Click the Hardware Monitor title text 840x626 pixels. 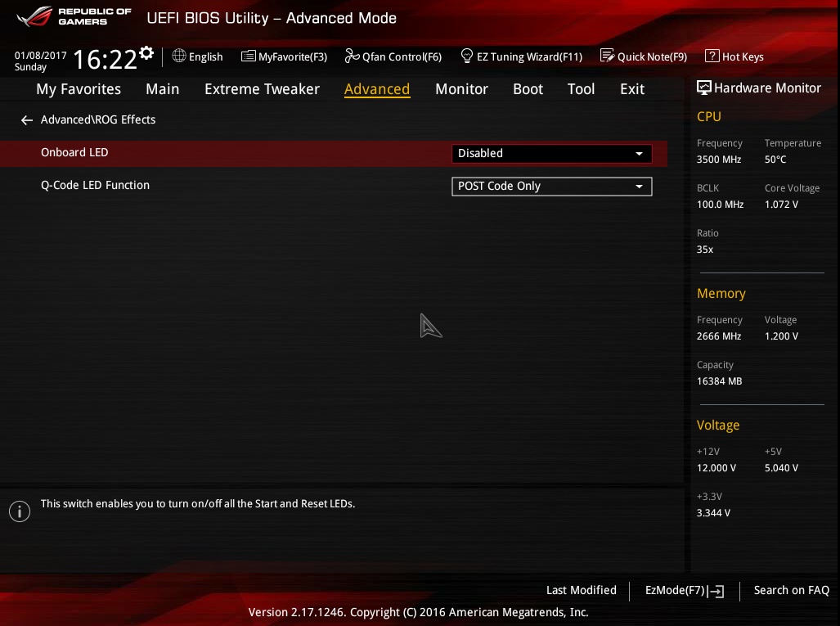(x=767, y=88)
